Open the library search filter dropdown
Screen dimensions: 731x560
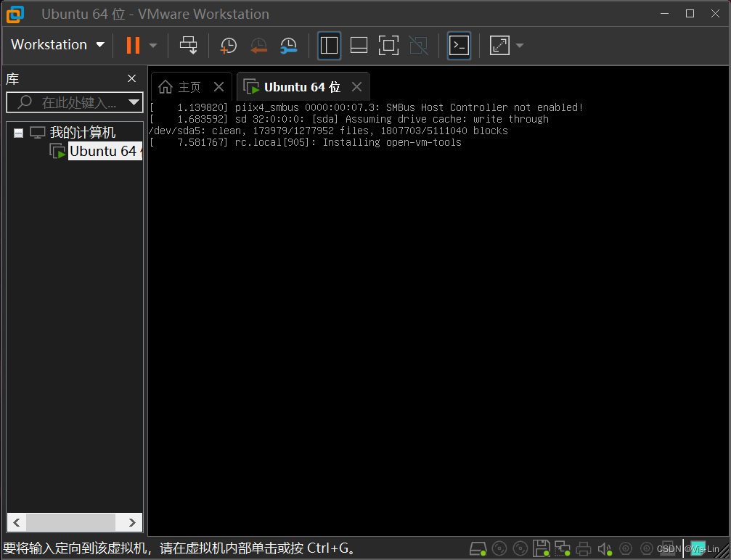click(x=134, y=102)
